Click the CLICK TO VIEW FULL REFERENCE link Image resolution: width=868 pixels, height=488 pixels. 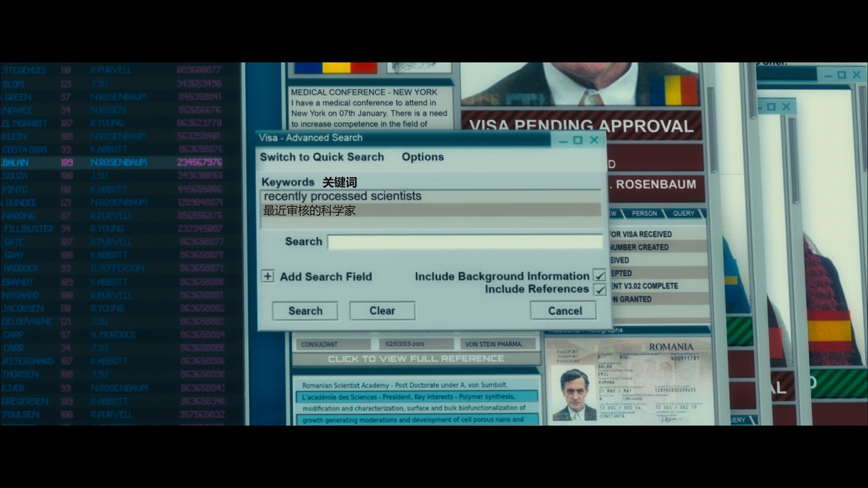[x=415, y=358]
